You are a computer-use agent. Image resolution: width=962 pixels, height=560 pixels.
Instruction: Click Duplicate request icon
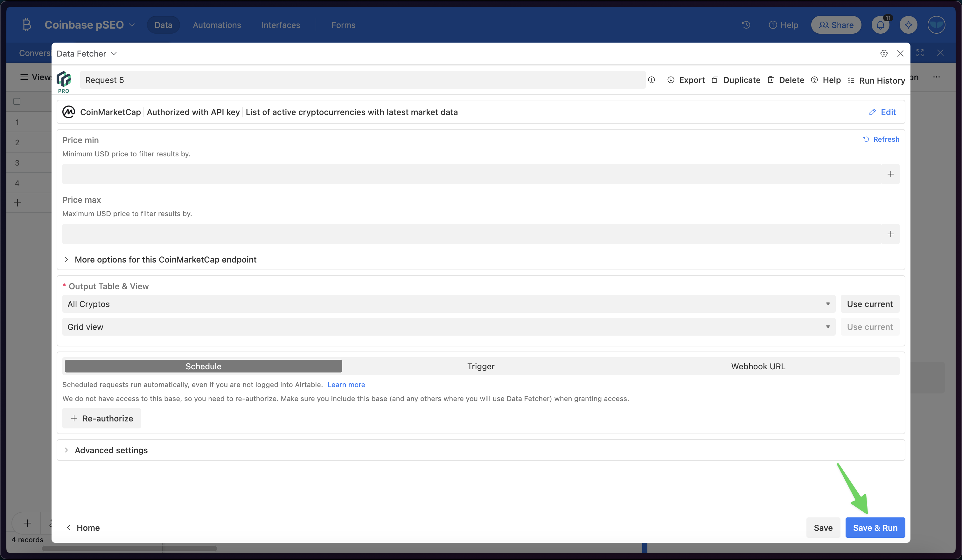[x=715, y=80]
